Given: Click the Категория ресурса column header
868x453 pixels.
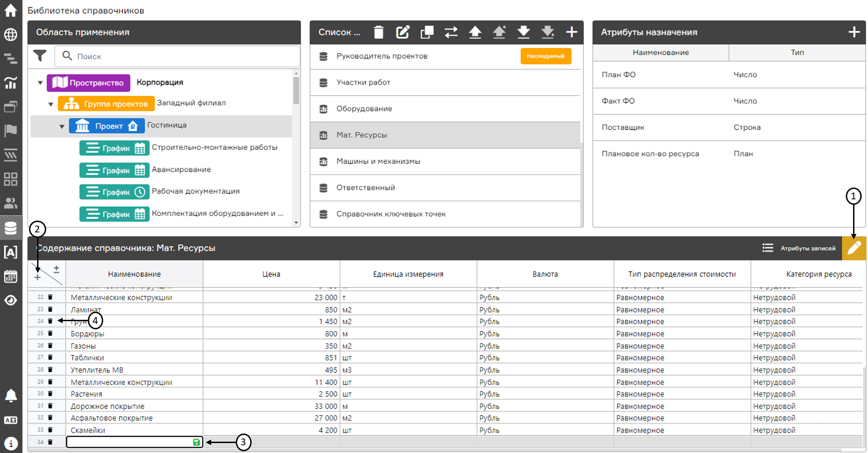Looking at the screenshot, I should coord(807,274).
